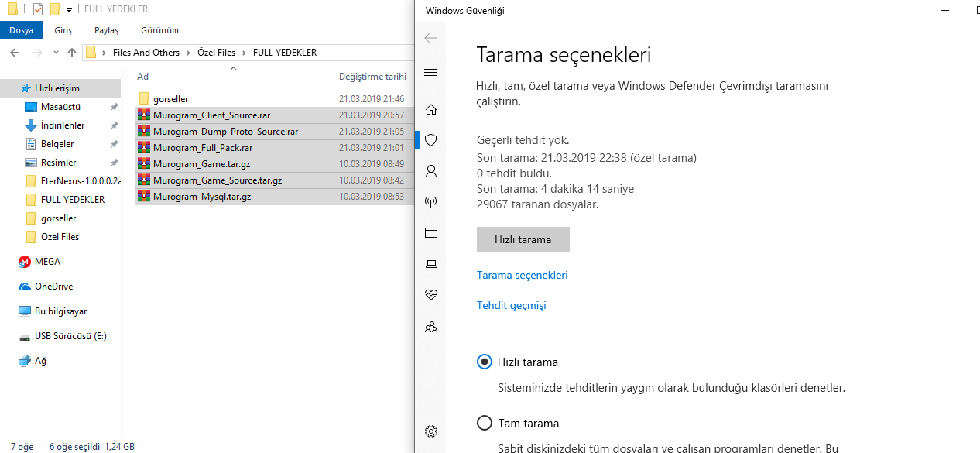Open Device security laptop icon

[431, 264]
